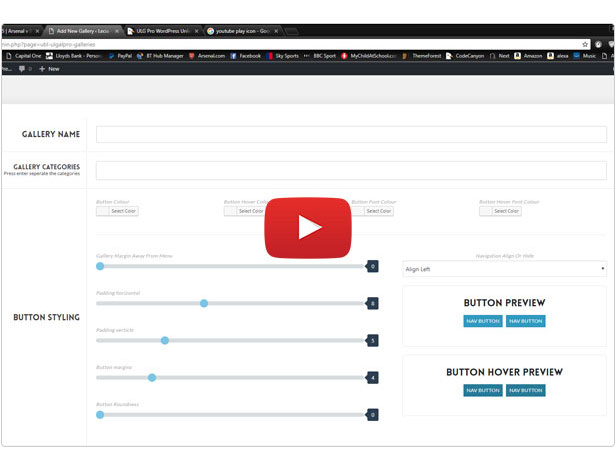Switch to youtube play icon Google tab
This screenshot has width=616, height=449.
[242, 31]
